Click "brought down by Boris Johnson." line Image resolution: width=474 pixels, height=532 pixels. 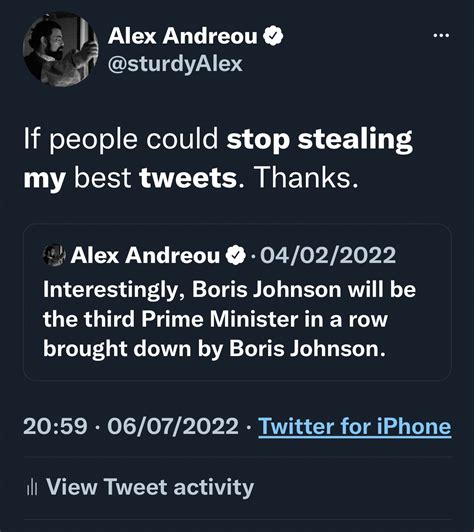pyautogui.click(x=214, y=349)
